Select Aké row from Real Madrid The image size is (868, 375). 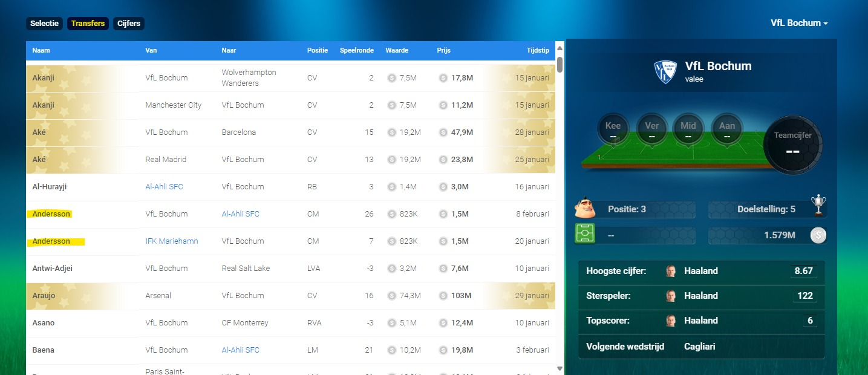tap(290, 160)
